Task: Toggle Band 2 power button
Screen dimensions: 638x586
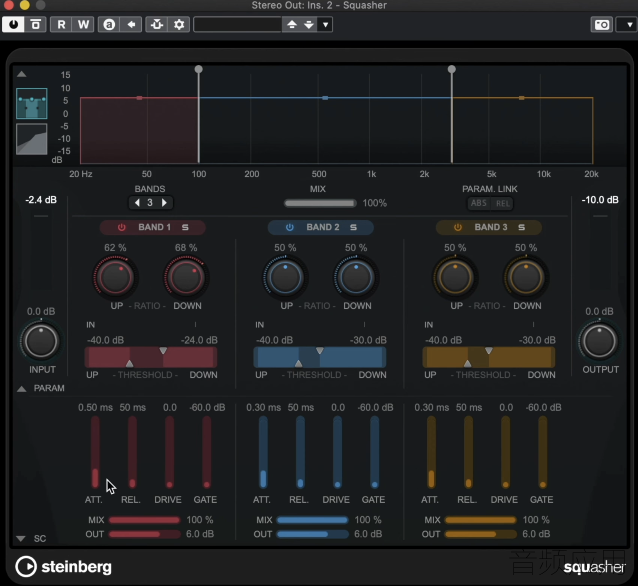Action: [x=290, y=227]
